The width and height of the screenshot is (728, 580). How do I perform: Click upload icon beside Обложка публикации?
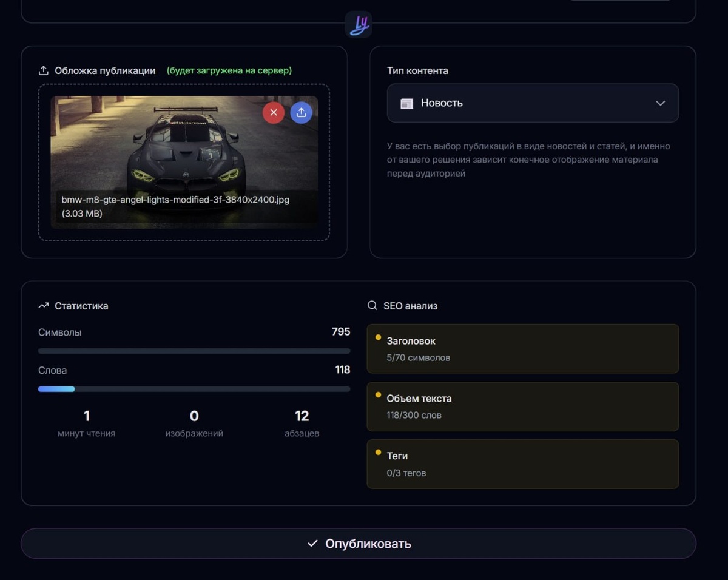pyautogui.click(x=44, y=70)
